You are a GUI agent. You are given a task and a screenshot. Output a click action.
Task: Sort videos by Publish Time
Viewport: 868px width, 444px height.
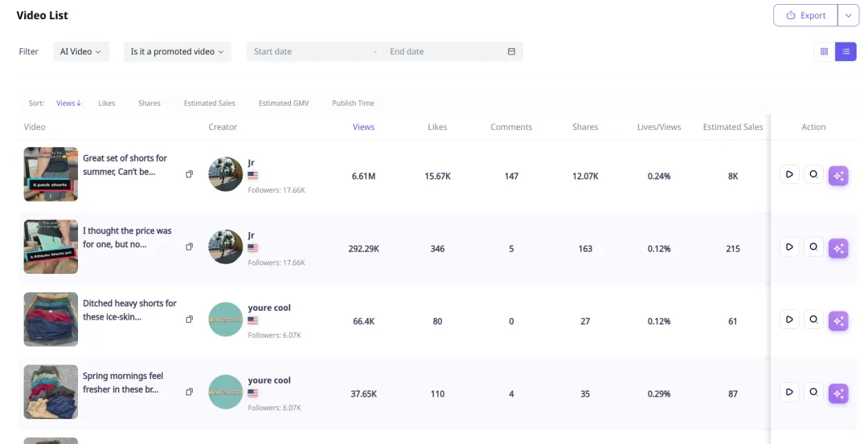coord(353,104)
